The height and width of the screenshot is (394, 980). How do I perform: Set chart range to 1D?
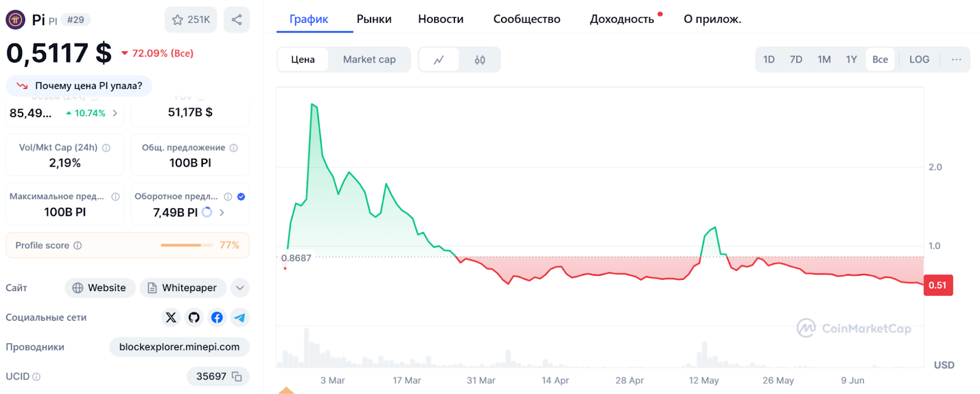coord(769,59)
